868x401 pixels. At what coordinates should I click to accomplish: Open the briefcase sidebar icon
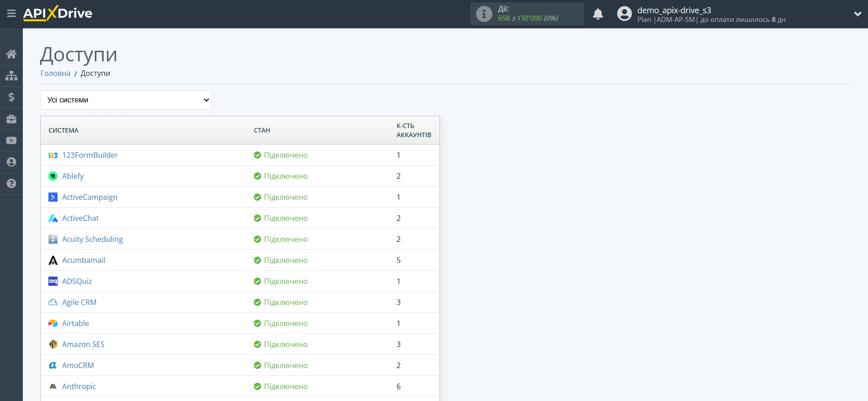coord(11,119)
